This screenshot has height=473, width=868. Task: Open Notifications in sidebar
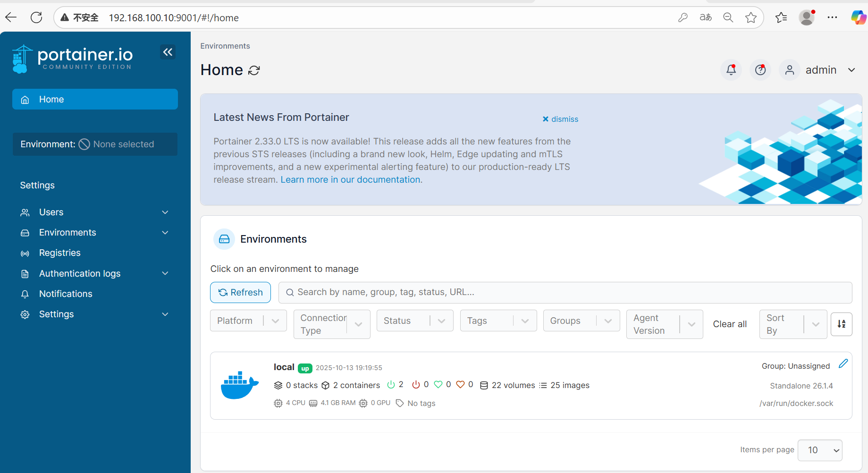66,294
